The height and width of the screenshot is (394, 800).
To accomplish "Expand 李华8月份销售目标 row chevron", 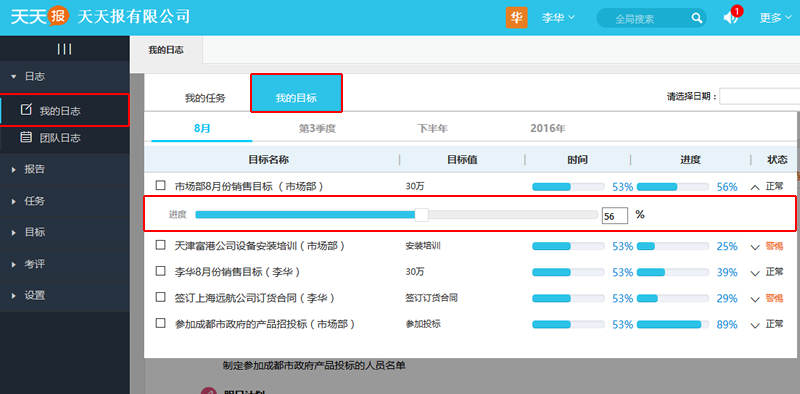I will (x=755, y=274).
